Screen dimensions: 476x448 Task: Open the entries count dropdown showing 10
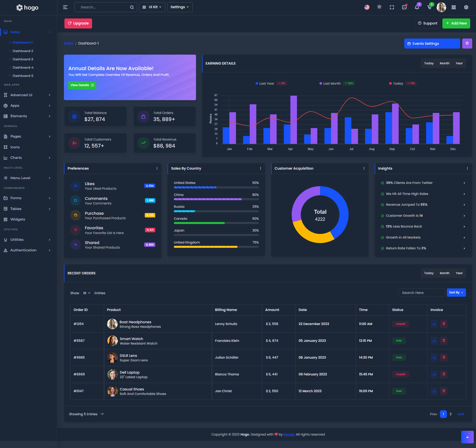tap(87, 293)
